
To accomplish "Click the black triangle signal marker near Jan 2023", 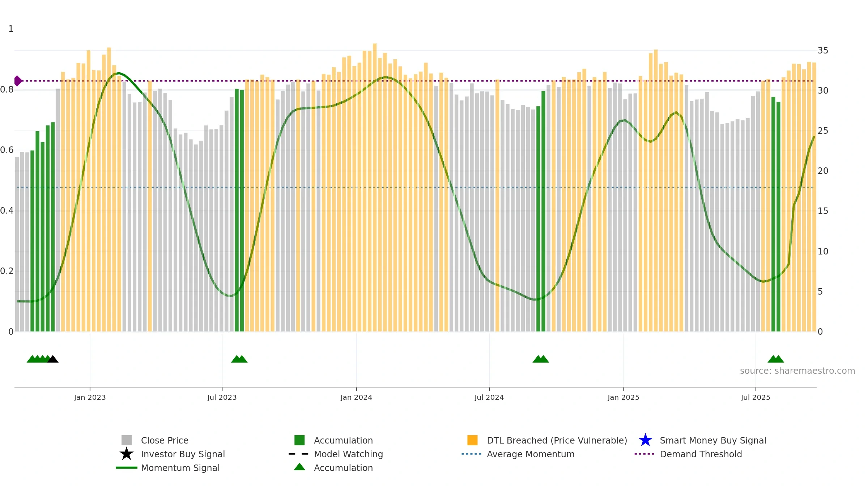I will click(x=53, y=359).
